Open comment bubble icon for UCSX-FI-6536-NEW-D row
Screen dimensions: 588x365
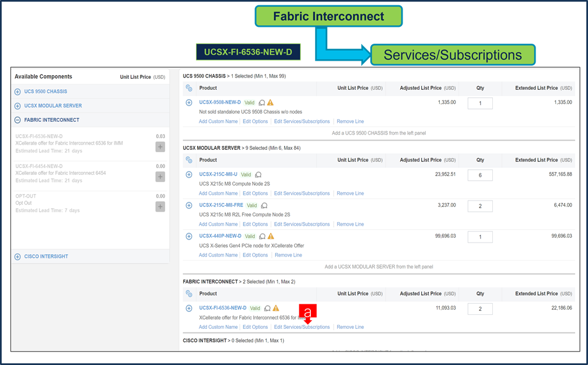point(267,308)
